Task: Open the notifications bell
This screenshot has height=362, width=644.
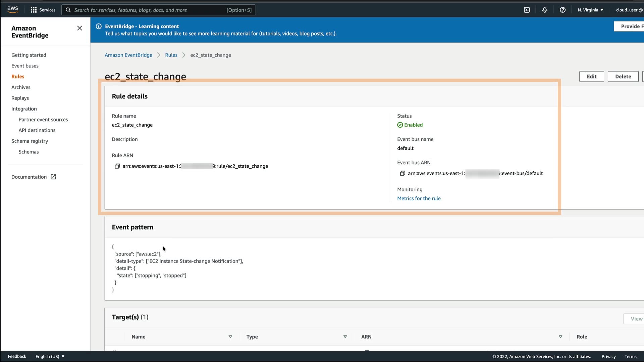Action: click(545, 10)
